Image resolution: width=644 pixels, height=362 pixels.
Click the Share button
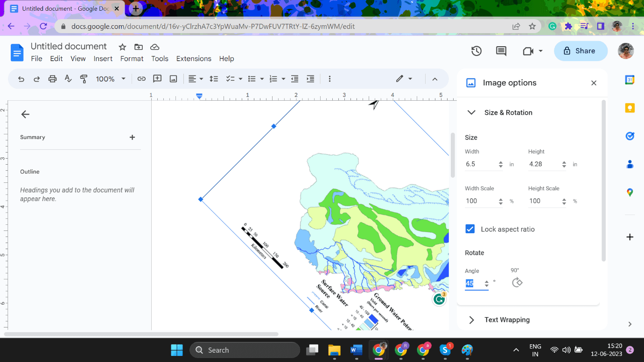coord(581,51)
